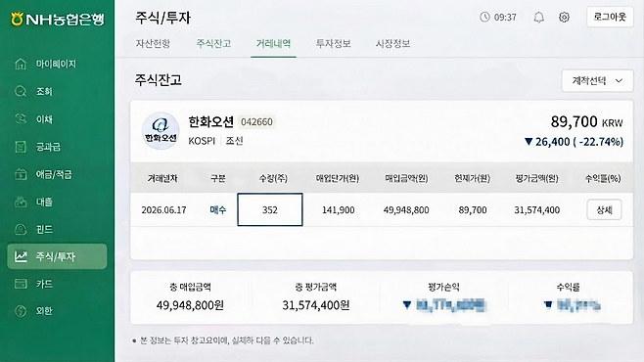
Task: Switch to the 주식잔고 tab
Action: click(213, 43)
